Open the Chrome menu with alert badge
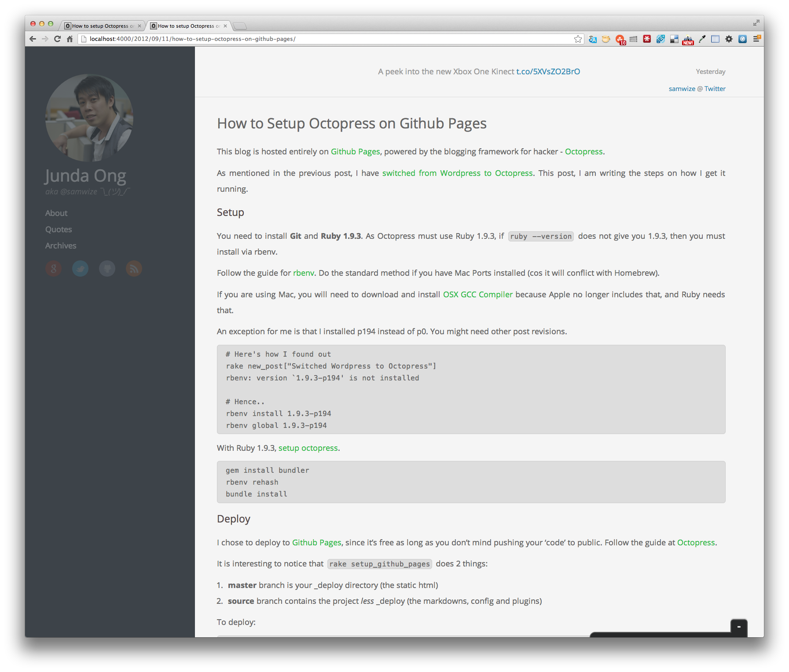Image resolution: width=789 pixels, height=672 pixels. [x=756, y=39]
